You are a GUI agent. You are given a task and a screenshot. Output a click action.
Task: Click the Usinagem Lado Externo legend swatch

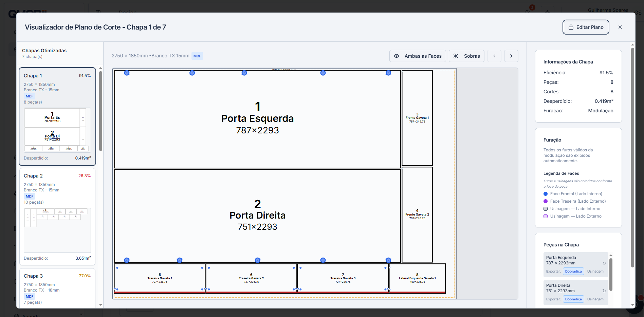click(x=546, y=216)
